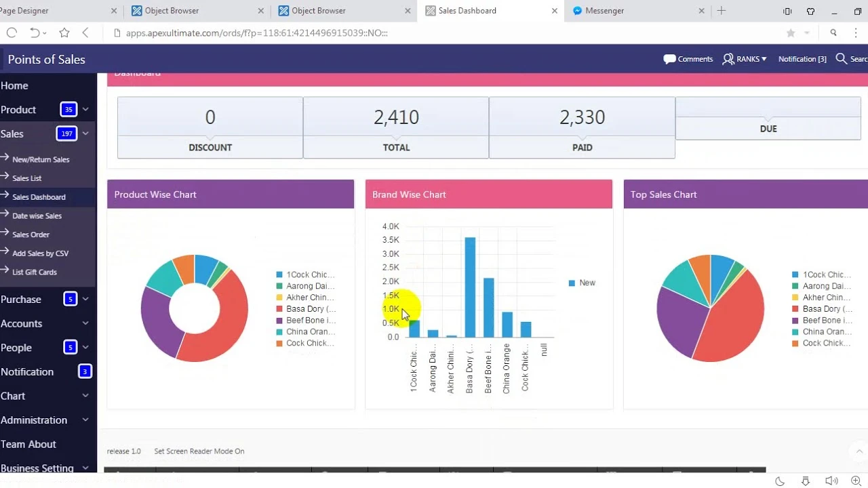Go to Home from the sidebar
Screen dimensions: 868x488
[x=14, y=85]
